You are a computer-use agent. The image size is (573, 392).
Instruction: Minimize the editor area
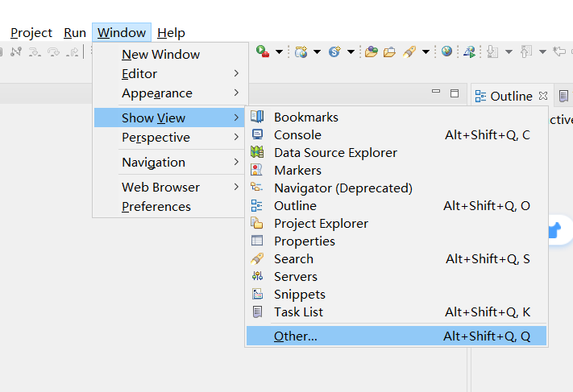click(x=436, y=91)
